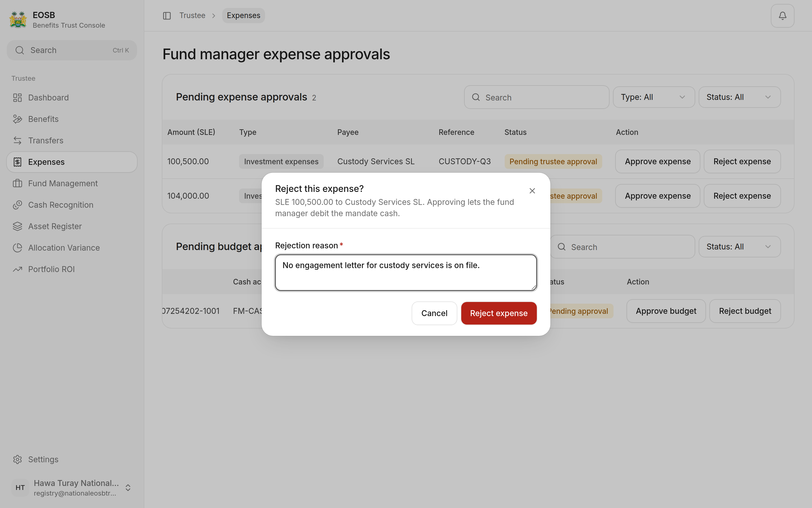812x508 pixels.
Task: Select Expenses in sidebar navigation
Action: [72, 162]
